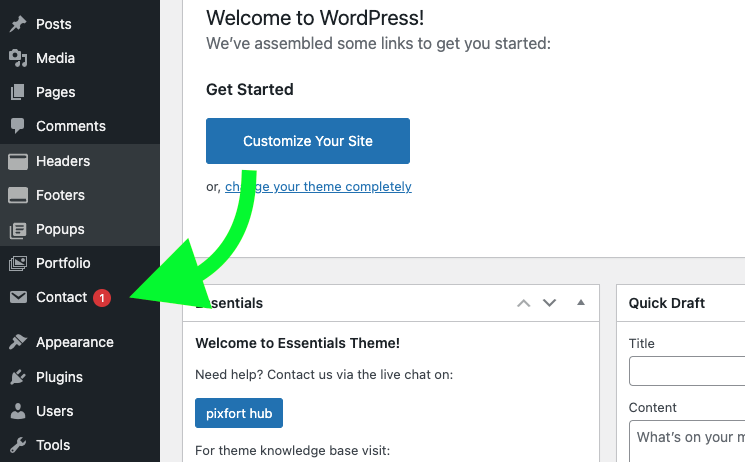Follow 'change your theme completely' link

coord(318,186)
